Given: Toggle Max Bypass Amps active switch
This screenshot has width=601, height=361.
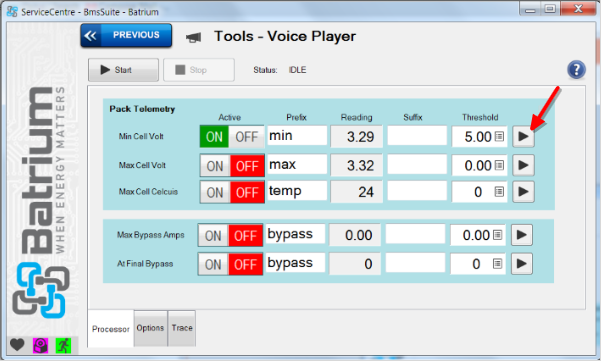Looking at the screenshot, I should point(230,235).
